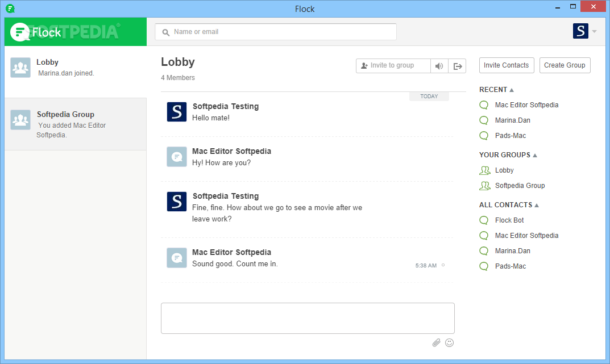Open the dropdown arrow beside profile avatar
Viewport: 610px width, 364px height.
pyautogui.click(x=595, y=31)
